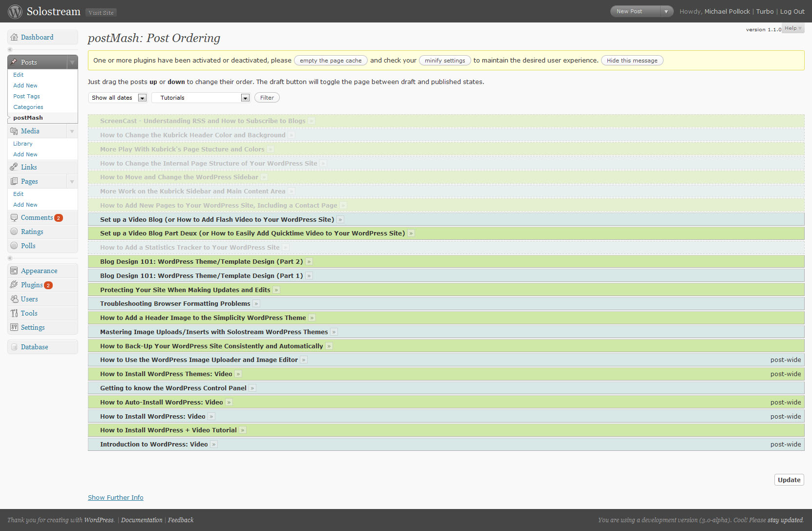Click the Links chain icon
The image size is (812, 531).
pyautogui.click(x=14, y=167)
